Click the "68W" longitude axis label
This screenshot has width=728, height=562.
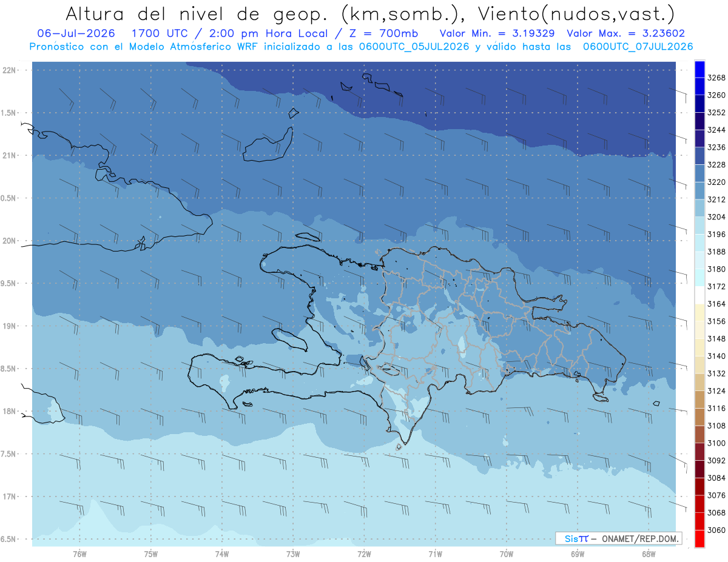point(649,554)
